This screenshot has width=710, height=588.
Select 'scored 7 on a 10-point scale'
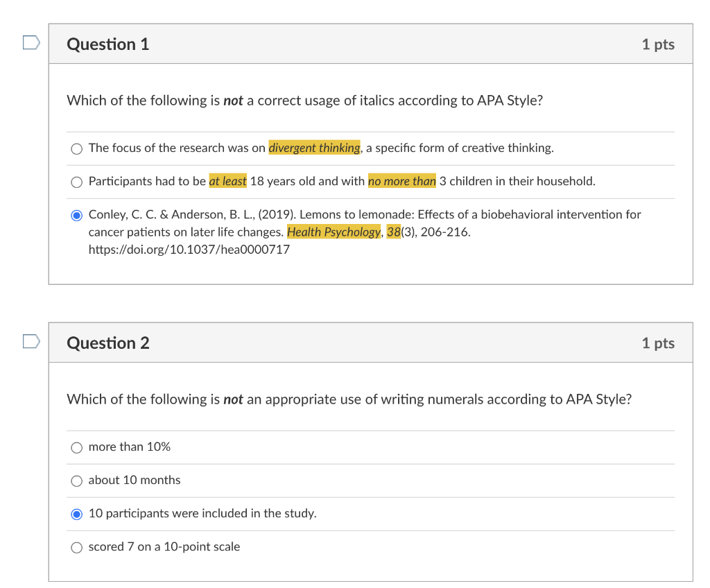click(x=77, y=547)
